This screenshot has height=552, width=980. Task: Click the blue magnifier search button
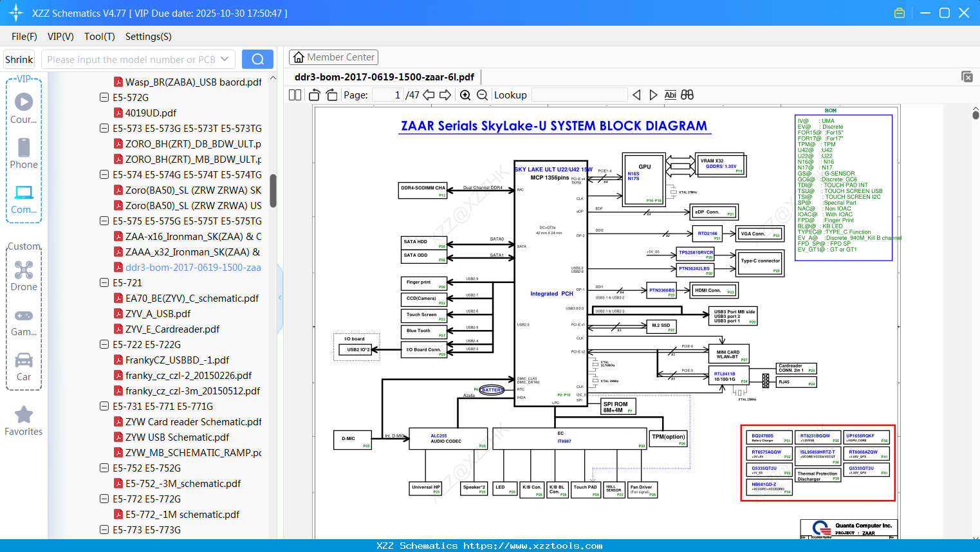pos(257,59)
